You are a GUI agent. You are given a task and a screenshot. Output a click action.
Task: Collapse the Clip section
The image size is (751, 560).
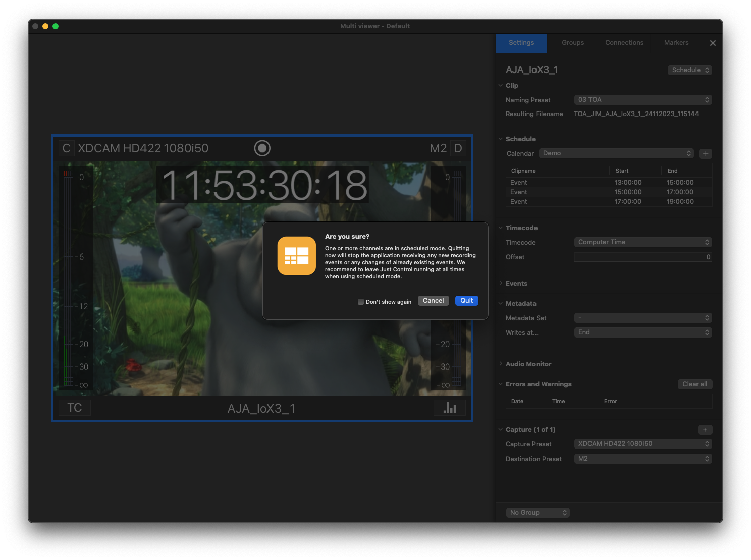(501, 86)
